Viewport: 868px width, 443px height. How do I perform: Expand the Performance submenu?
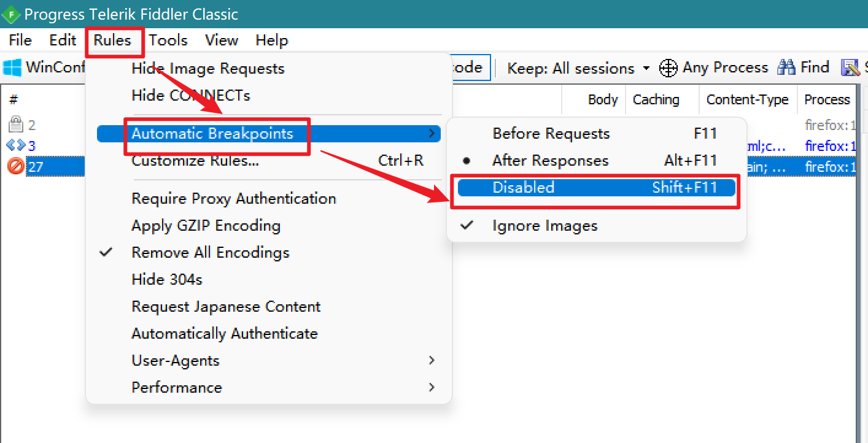click(269, 388)
